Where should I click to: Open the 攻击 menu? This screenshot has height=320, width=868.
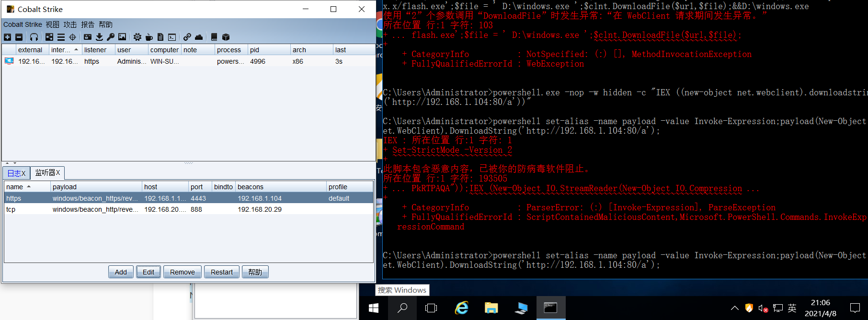click(70, 24)
